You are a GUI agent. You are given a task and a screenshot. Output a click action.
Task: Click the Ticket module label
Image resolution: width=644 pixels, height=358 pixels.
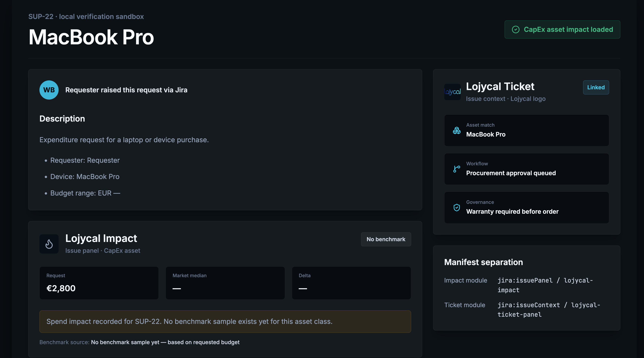coord(464,305)
